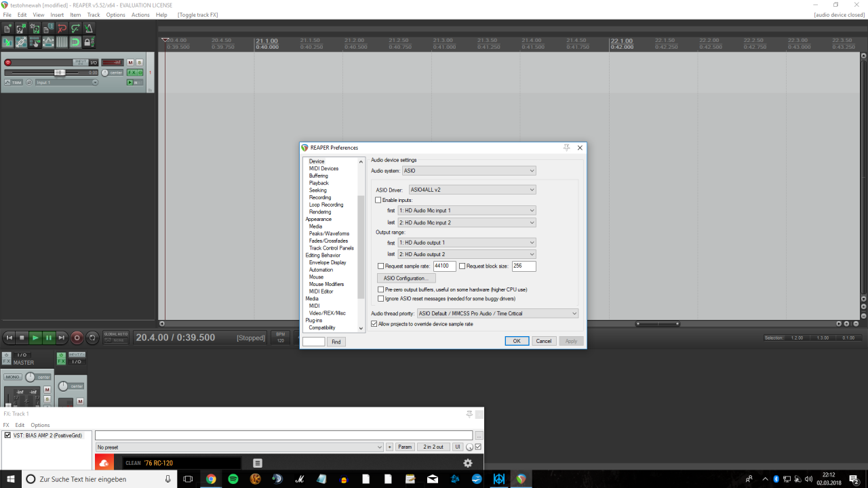Image resolution: width=868 pixels, height=488 pixels.
Task: Uncheck 'Allow projects to override device sample rate'
Action: pyautogui.click(x=374, y=324)
